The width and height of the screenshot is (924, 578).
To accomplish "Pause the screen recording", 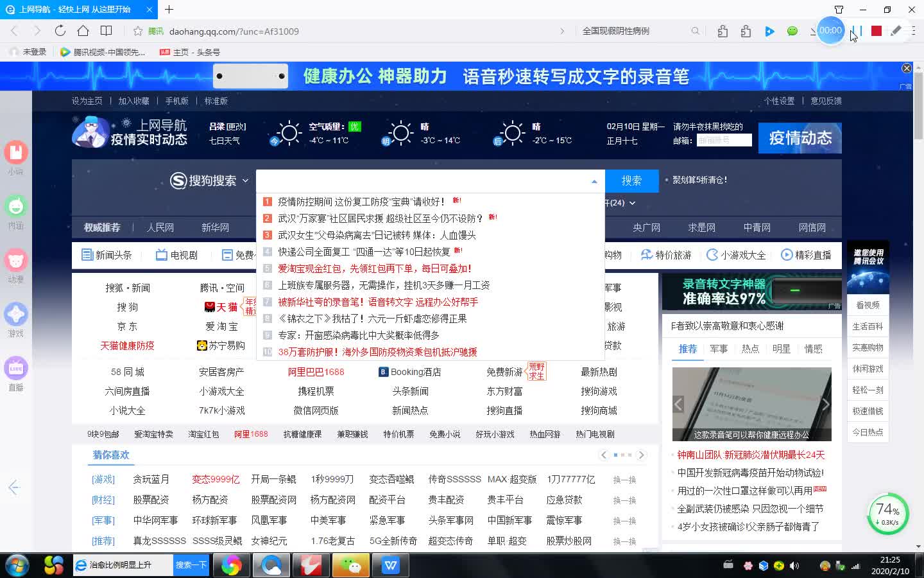I will click(857, 31).
